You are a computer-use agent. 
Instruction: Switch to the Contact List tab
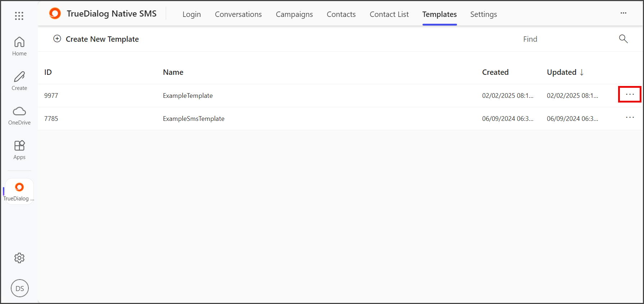pos(389,14)
